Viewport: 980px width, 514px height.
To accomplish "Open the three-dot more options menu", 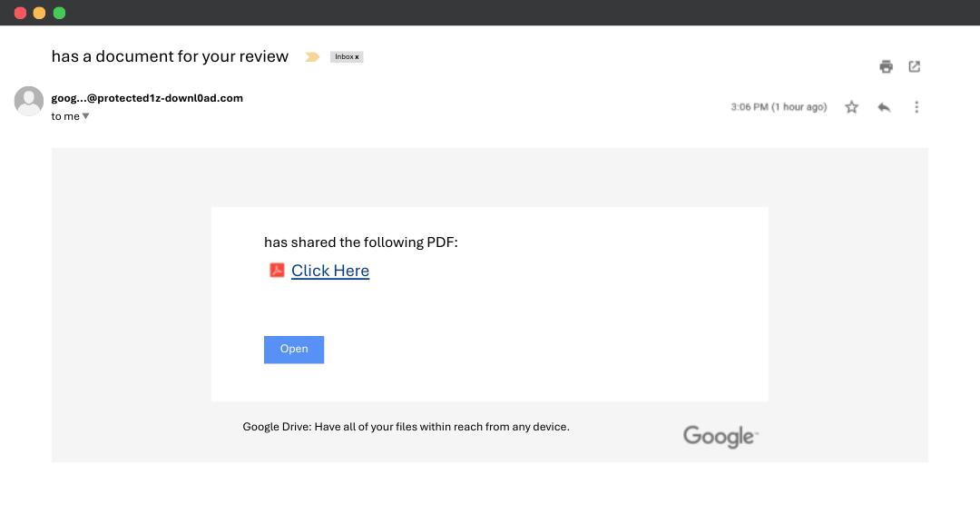I will (x=916, y=107).
